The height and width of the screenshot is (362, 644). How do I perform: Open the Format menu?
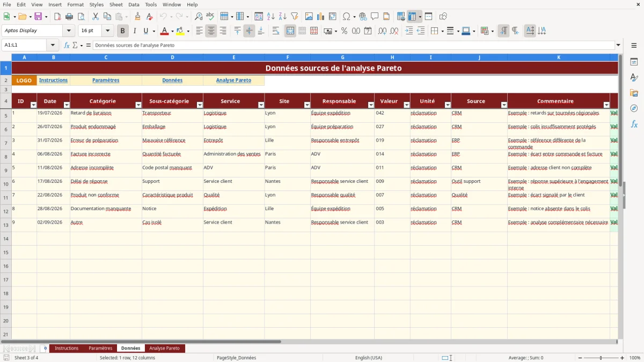point(75,4)
